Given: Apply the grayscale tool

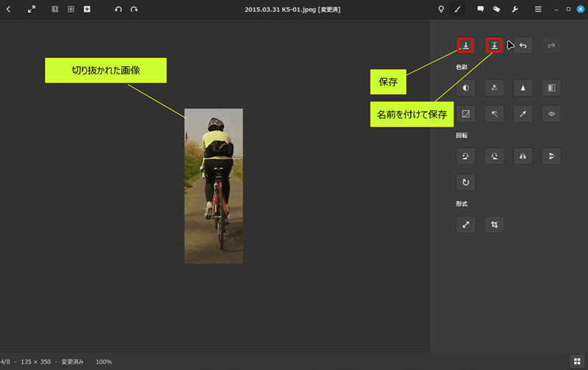Looking at the screenshot, I should [551, 88].
